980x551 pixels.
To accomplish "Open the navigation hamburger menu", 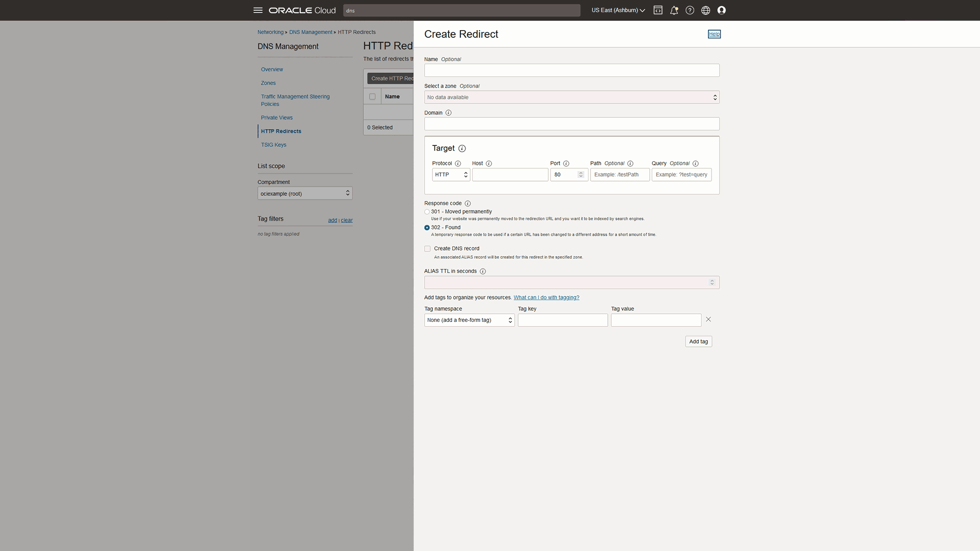I will (x=258, y=10).
